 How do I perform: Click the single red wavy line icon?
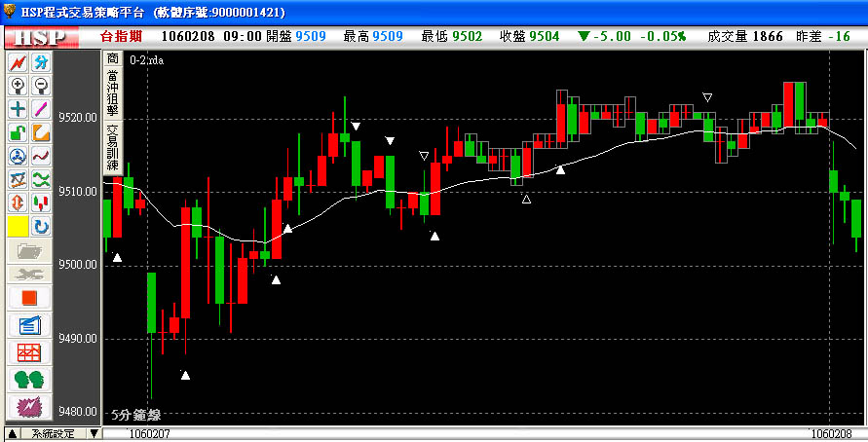41,157
